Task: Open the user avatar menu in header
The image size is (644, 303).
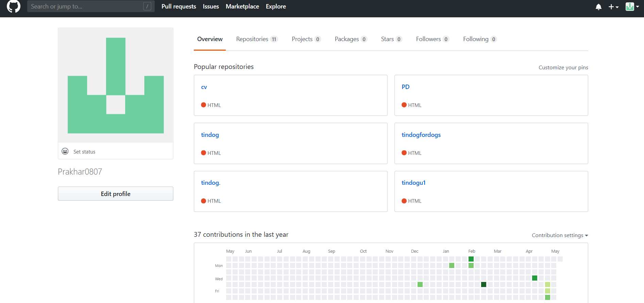Action: 632,7
